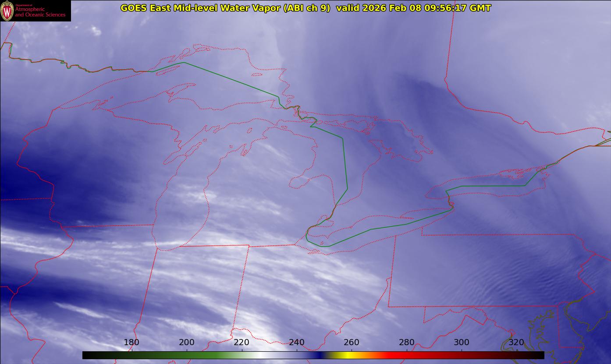Click the 320 tick label on colorbar
Image resolution: width=611 pixels, height=364 pixels.
516,342
